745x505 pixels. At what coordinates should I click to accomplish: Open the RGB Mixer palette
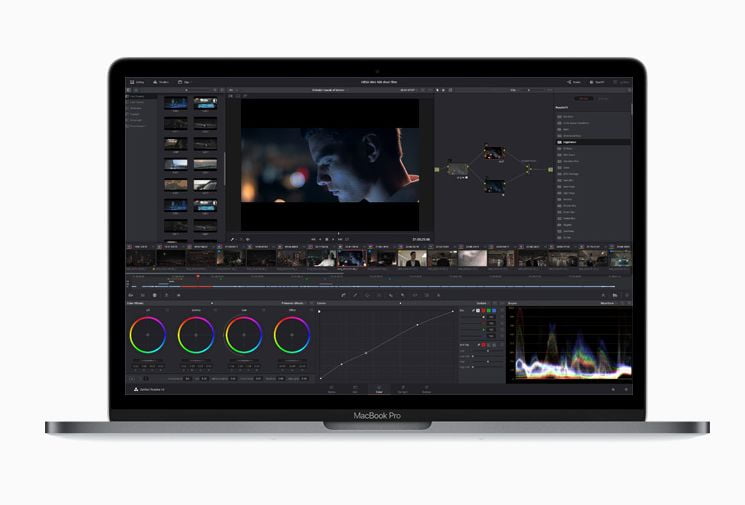[x=166, y=295]
